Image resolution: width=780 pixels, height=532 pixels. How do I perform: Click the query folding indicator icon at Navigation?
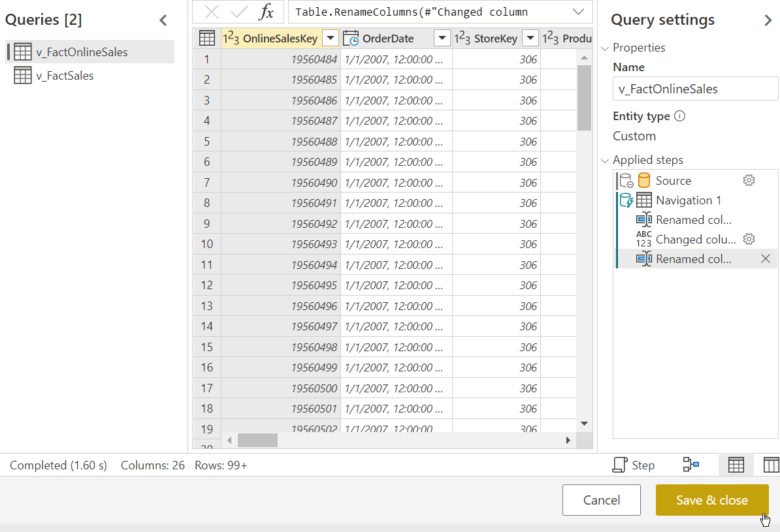(x=626, y=200)
